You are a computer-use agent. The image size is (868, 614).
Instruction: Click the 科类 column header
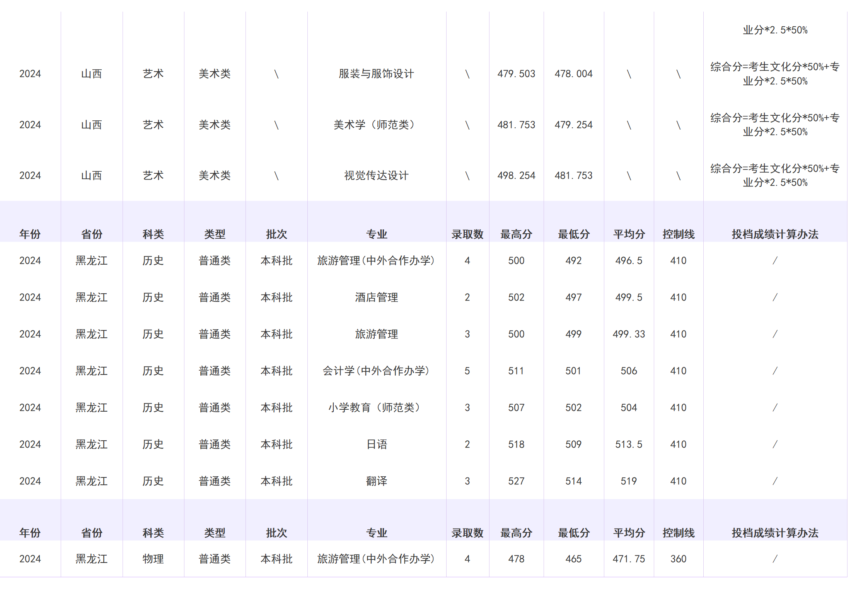[x=153, y=234]
